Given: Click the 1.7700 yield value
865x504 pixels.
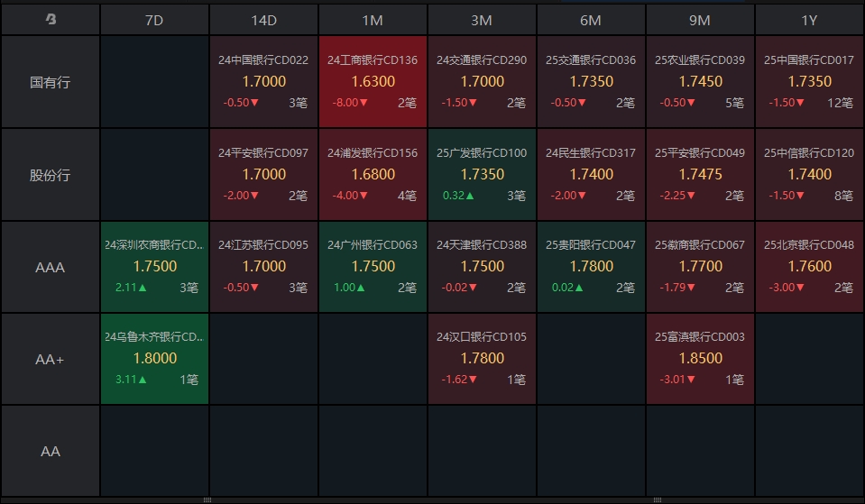Looking at the screenshot, I should [701, 266].
